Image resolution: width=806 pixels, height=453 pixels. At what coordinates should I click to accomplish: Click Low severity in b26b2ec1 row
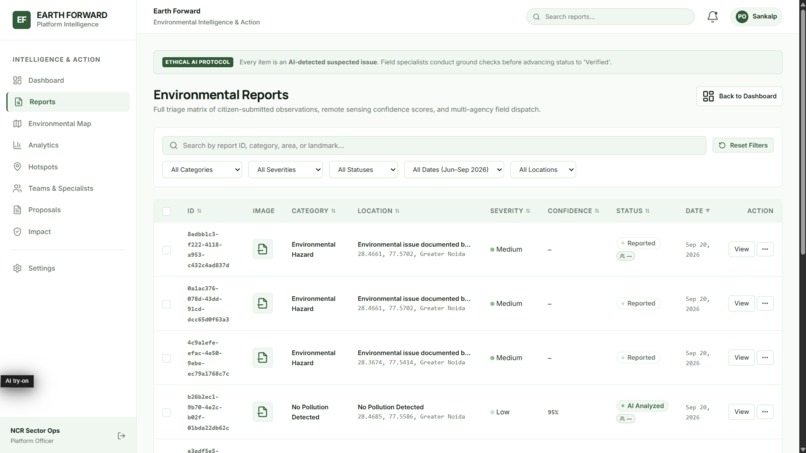coord(500,412)
